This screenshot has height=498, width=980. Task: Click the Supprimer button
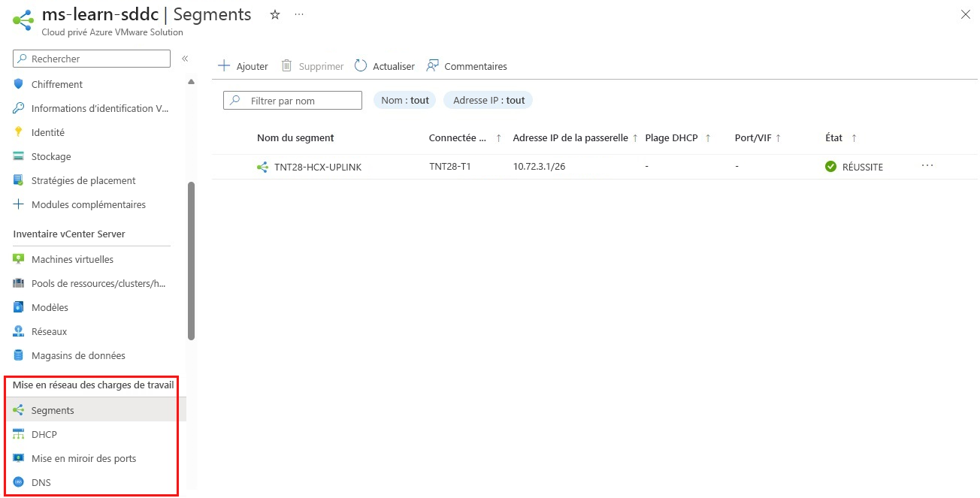click(312, 66)
